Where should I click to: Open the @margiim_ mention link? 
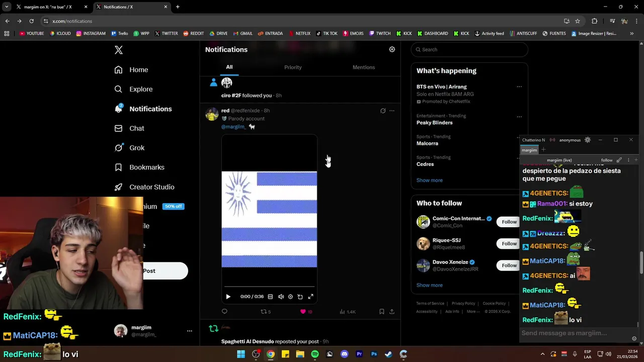pyautogui.click(x=233, y=127)
